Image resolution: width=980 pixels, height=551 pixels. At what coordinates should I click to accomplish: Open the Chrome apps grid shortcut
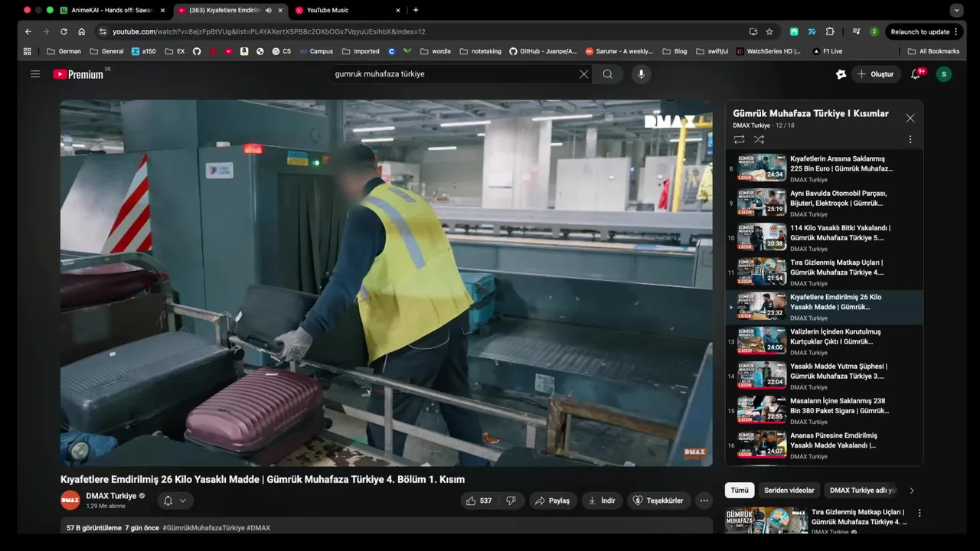(x=27, y=51)
